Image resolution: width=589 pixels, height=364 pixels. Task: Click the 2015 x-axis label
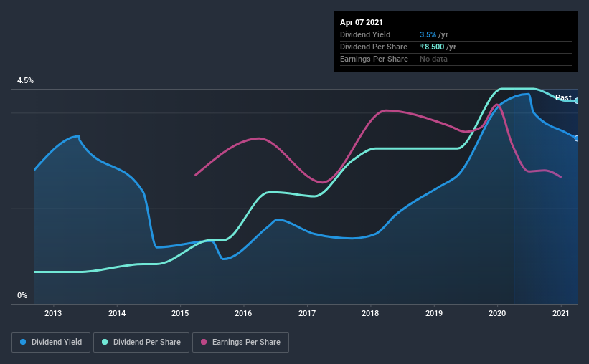click(180, 313)
